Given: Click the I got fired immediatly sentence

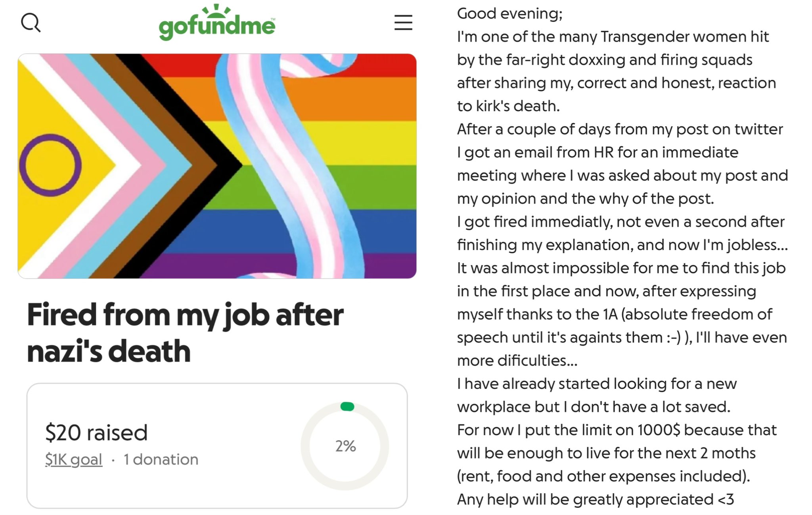Looking at the screenshot, I should tap(620, 222).
